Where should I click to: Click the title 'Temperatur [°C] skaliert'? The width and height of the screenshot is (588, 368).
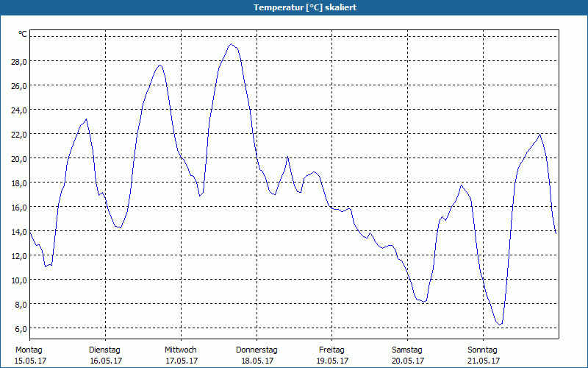click(305, 7)
